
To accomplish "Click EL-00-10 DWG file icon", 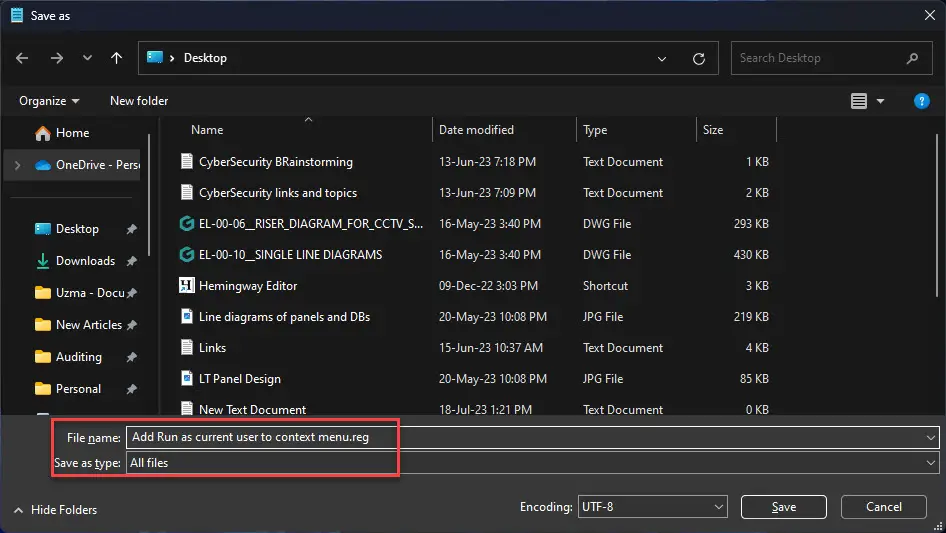I will coord(186,255).
